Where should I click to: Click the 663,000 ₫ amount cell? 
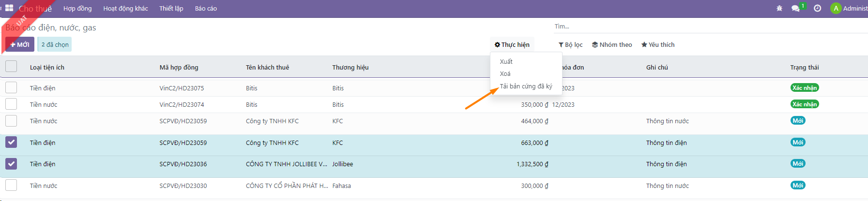(534, 143)
